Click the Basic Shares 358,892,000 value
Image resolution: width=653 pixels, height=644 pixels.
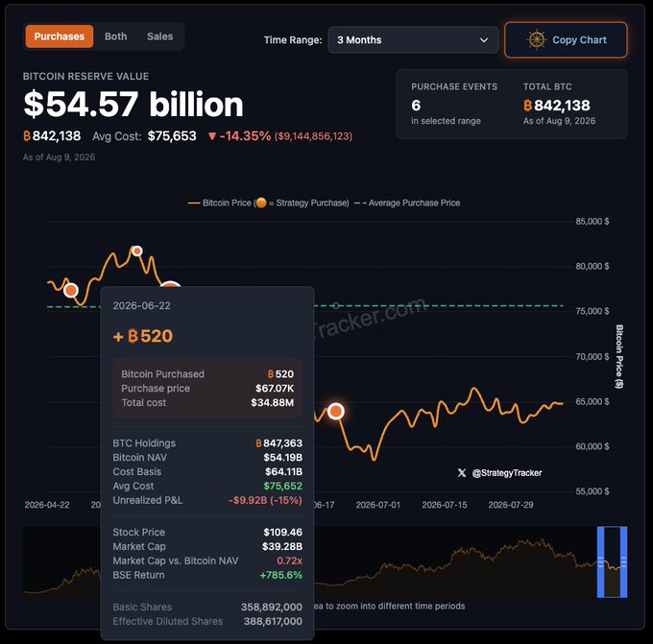[x=272, y=607]
